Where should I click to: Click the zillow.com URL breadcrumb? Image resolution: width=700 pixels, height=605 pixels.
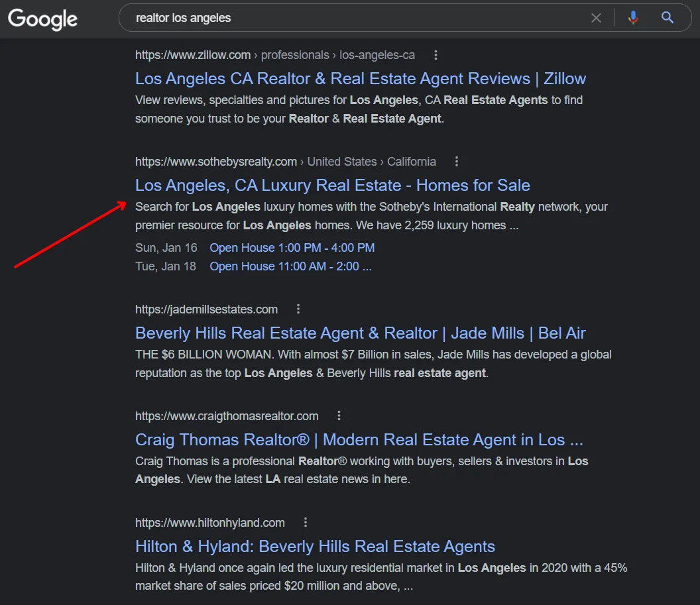(x=275, y=55)
